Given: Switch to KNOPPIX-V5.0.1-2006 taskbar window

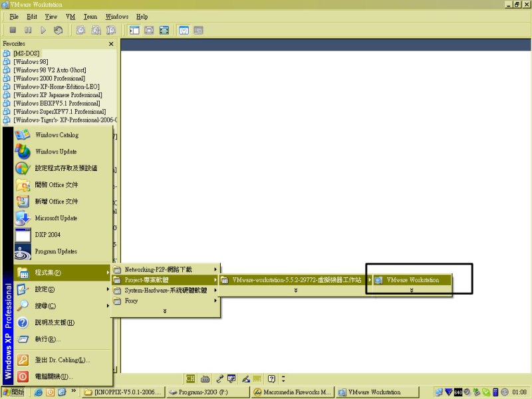Looking at the screenshot, I should tap(123, 392).
